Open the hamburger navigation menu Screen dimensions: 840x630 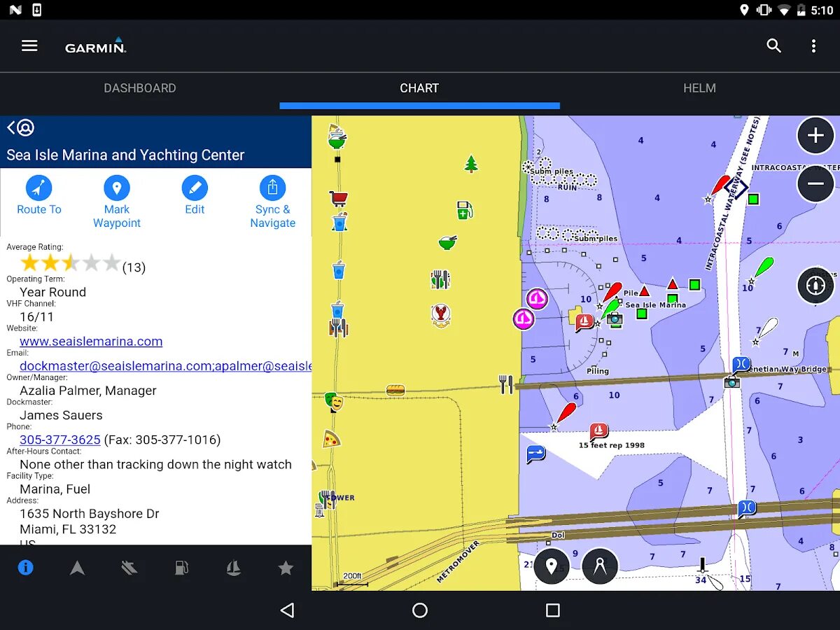29,45
